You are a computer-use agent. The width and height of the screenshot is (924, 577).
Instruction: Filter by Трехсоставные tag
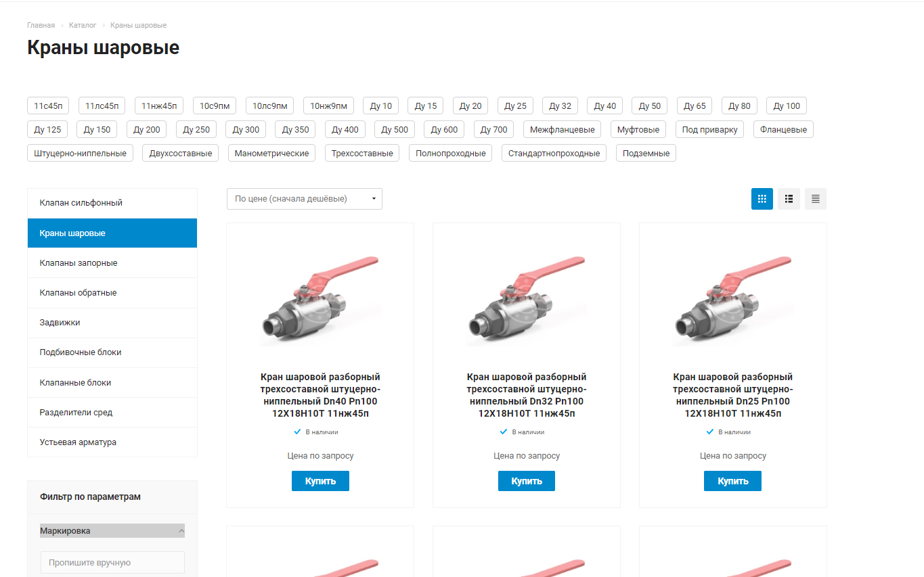(x=362, y=153)
